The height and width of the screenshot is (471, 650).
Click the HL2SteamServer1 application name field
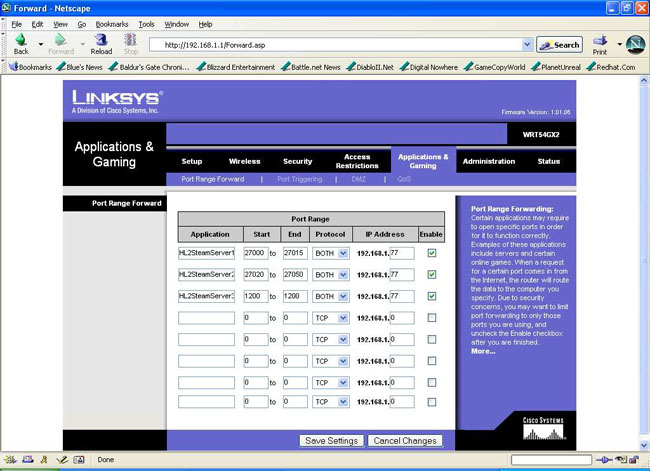[x=206, y=253]
